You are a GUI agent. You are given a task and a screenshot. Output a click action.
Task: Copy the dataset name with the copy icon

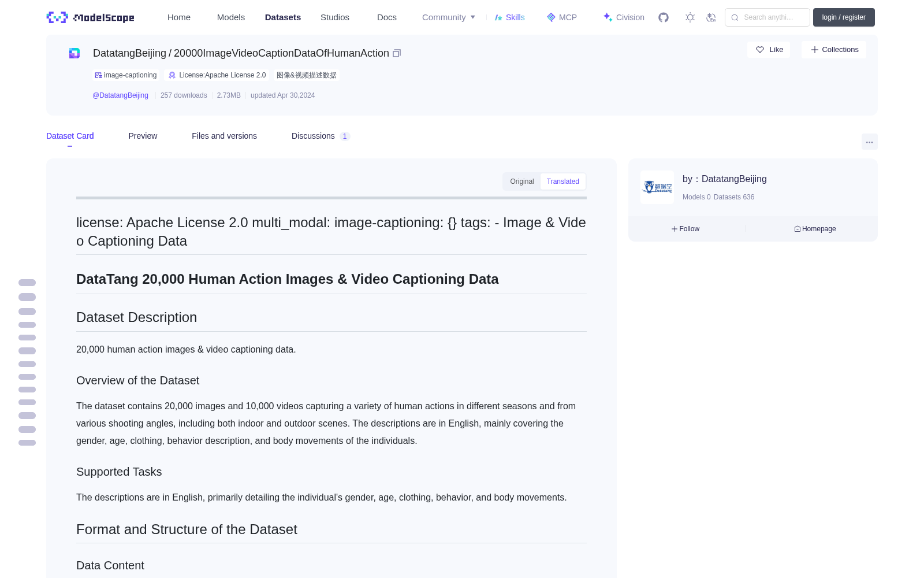click(x=397, y=53)
